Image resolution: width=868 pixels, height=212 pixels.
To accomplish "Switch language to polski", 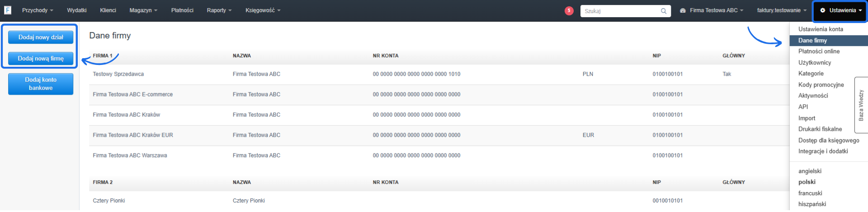I will 807,182.
